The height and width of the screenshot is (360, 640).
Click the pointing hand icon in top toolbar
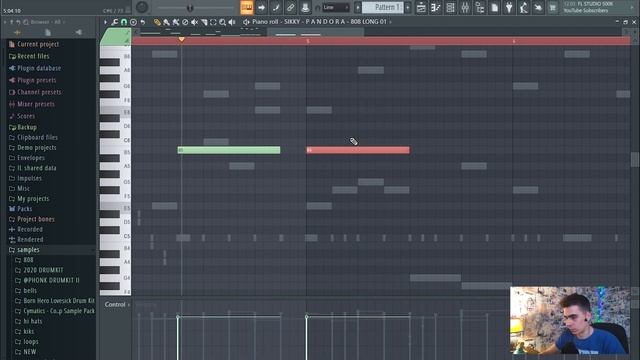pos(538,7)
